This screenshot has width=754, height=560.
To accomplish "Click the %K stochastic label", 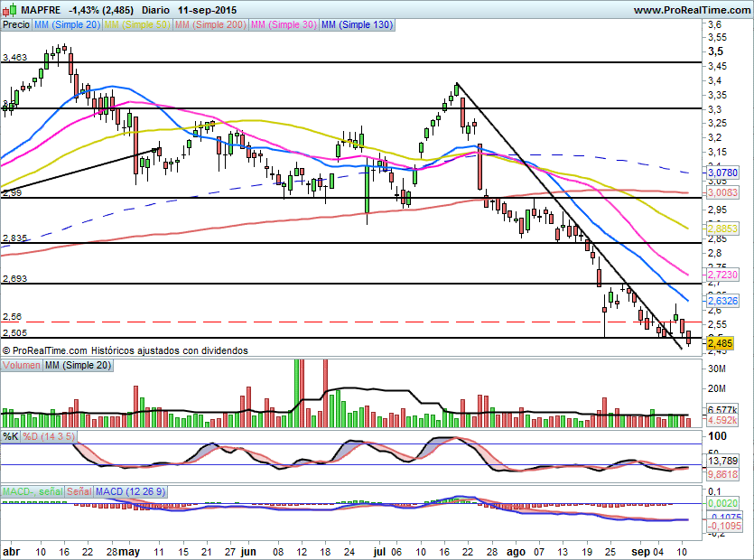I will coord(11,436).
